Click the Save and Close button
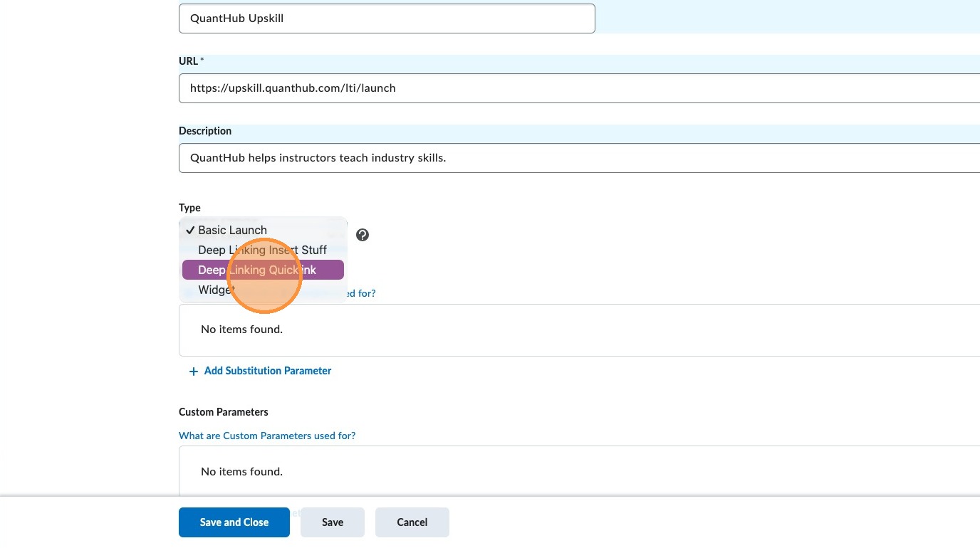 click(x=234, y=522)
